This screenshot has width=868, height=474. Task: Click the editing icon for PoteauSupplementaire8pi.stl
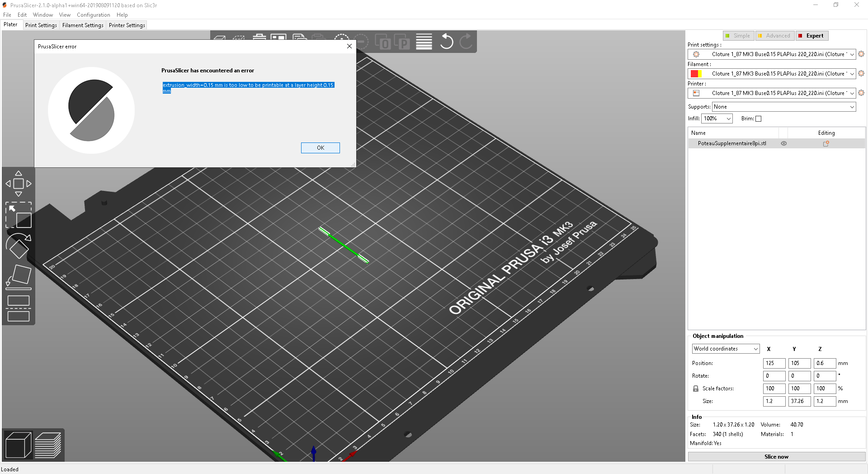click(x=826, y=143)
